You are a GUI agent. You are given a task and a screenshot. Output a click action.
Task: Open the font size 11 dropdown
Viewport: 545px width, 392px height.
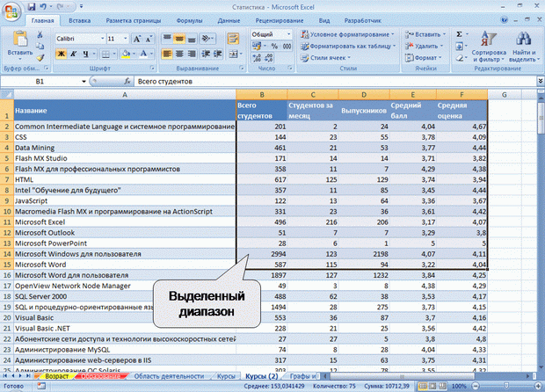126,39
